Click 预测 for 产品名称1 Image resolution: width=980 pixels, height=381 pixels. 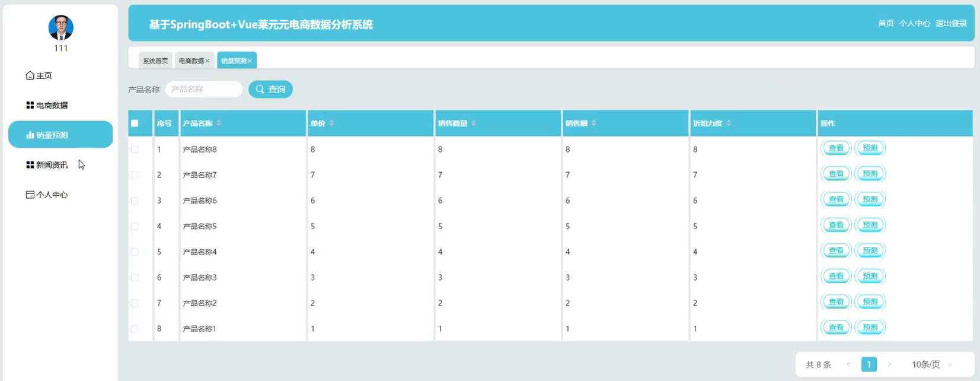pos(870,327)
